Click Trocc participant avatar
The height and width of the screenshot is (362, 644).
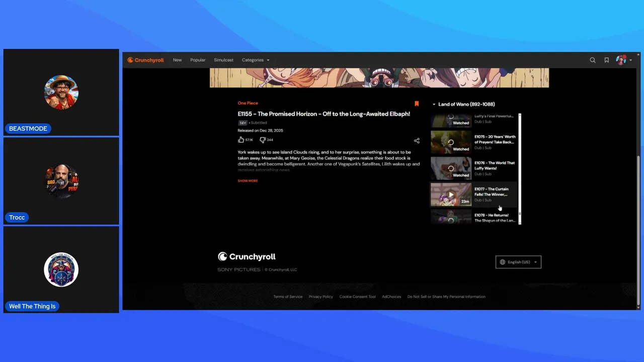61,181
